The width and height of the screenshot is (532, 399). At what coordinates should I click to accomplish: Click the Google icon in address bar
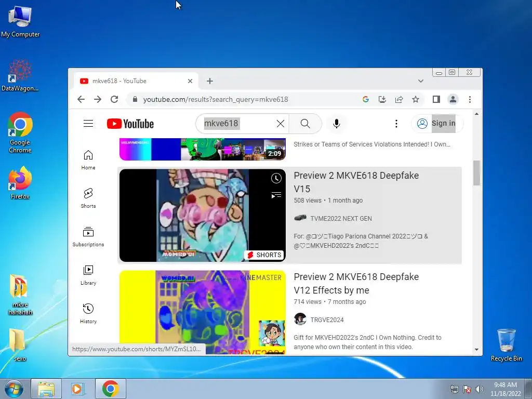click(365, 99)
